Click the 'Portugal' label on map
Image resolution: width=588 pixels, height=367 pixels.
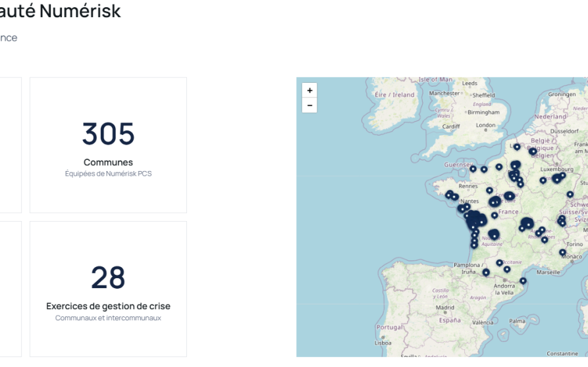click(390, 327)
